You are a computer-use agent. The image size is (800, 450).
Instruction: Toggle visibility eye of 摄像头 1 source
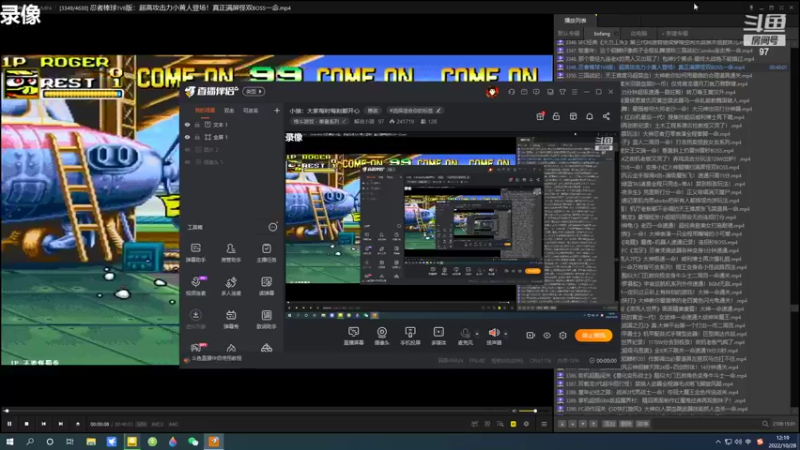pos(187,162)
